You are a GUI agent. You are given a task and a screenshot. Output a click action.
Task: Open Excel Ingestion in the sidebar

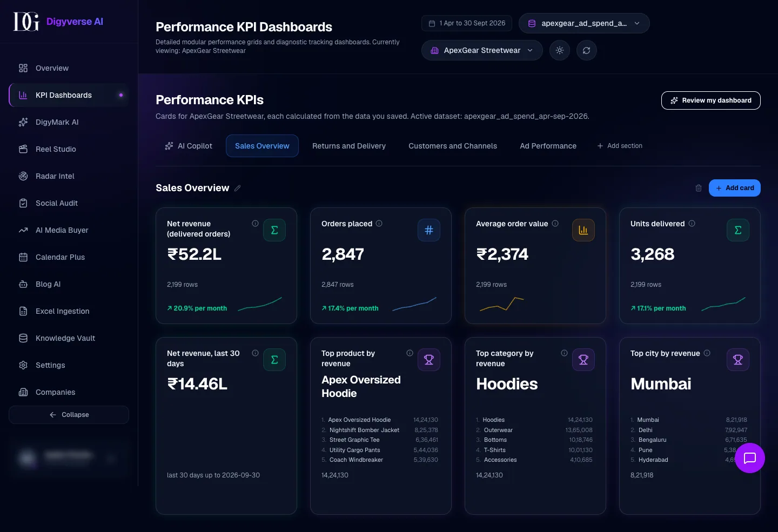point(69,311)
